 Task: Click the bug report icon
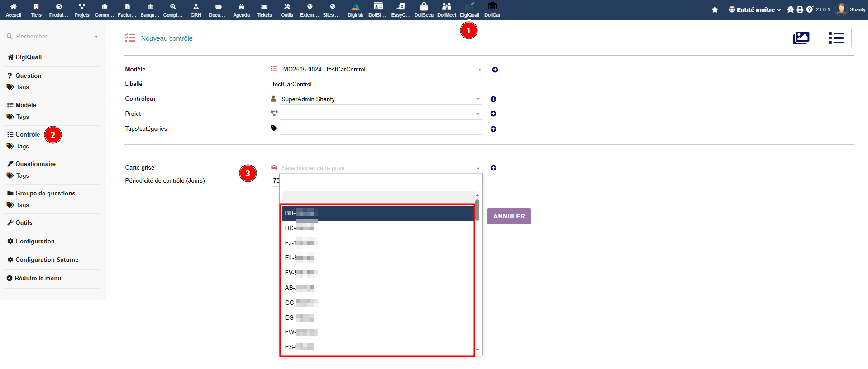pyautogui.click(x=791, y=9)
